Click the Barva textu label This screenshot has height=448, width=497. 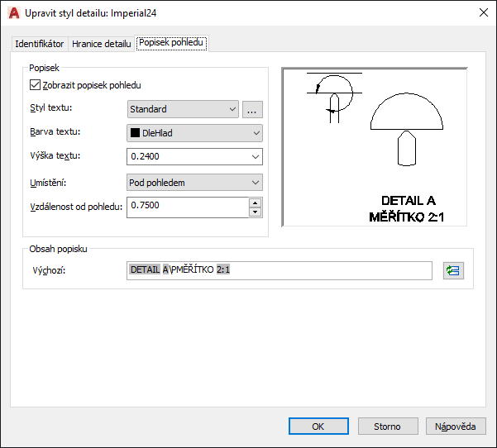coord(55,131)
